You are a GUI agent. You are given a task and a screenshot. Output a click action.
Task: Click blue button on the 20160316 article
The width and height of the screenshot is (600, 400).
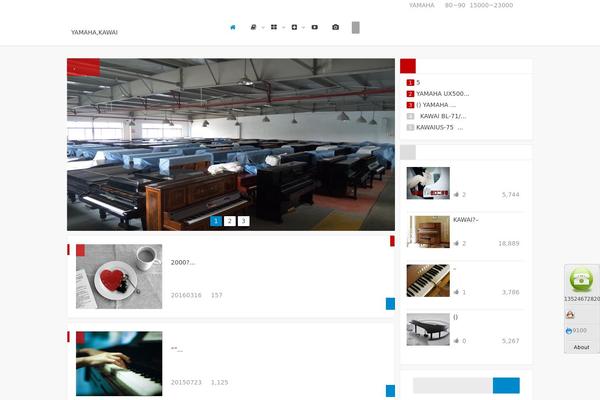(390, 304)
